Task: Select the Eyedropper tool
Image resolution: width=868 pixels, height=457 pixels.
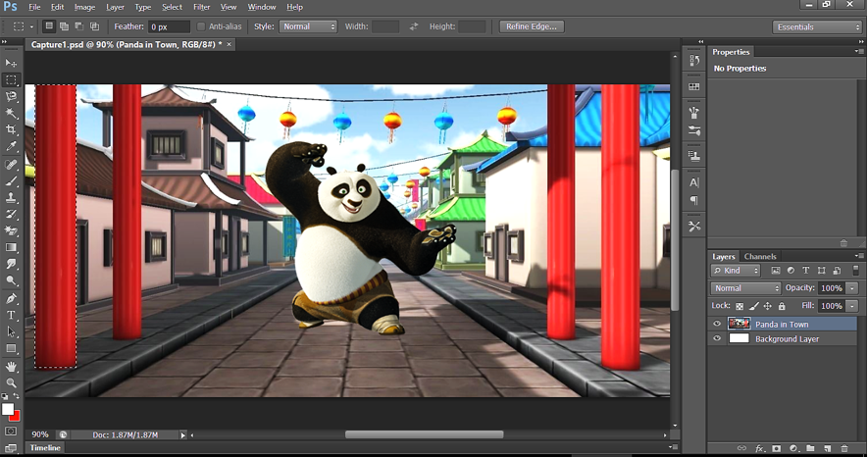Action: coord(11,147)
